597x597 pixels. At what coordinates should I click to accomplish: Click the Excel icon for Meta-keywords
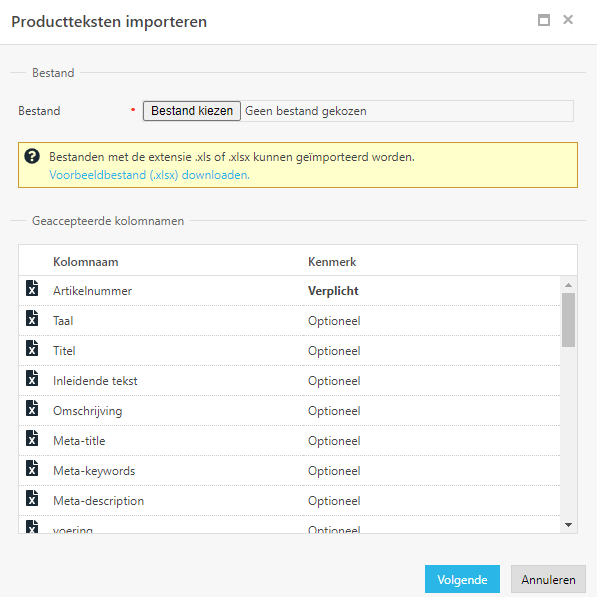32,468
